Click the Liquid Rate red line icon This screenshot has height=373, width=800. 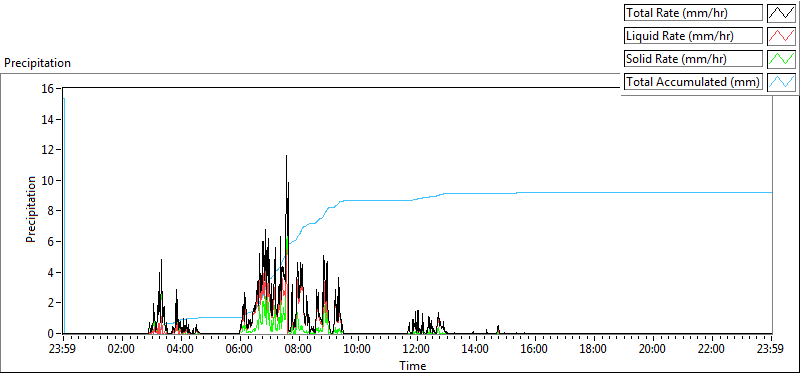(782, 36)
